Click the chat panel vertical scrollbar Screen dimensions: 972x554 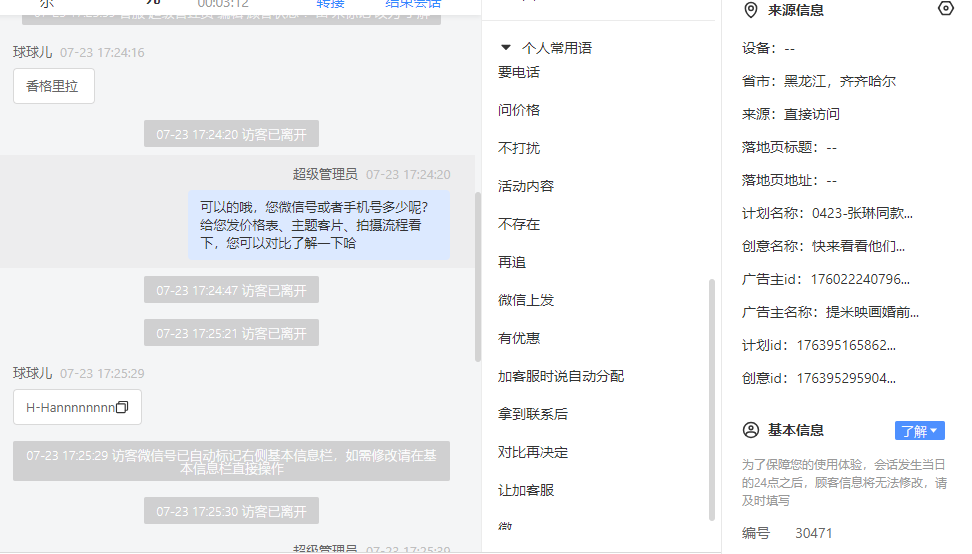477,276
